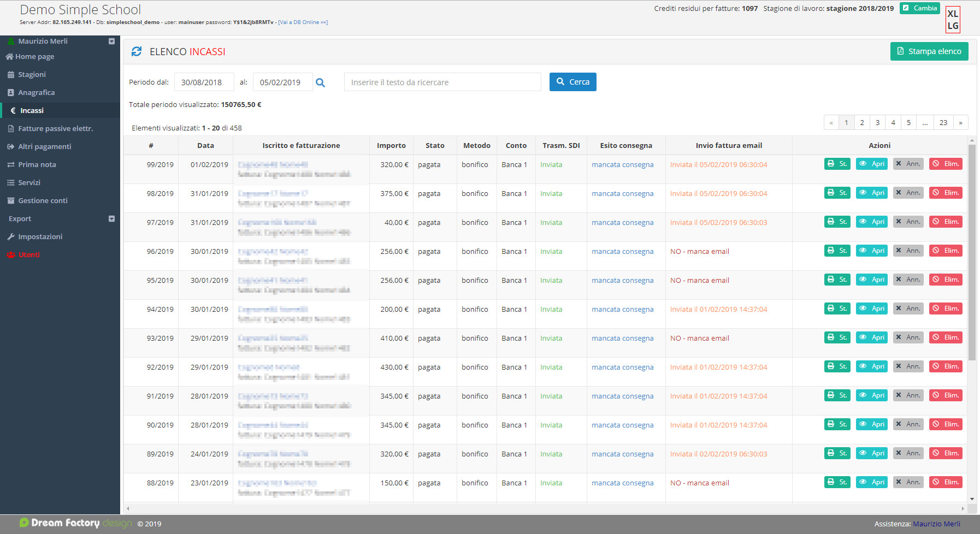Delete receipt 93/2019 with Elim. button
Image resolution: width=980 pixels, height=534 pixels.
[x=946, y=337]
